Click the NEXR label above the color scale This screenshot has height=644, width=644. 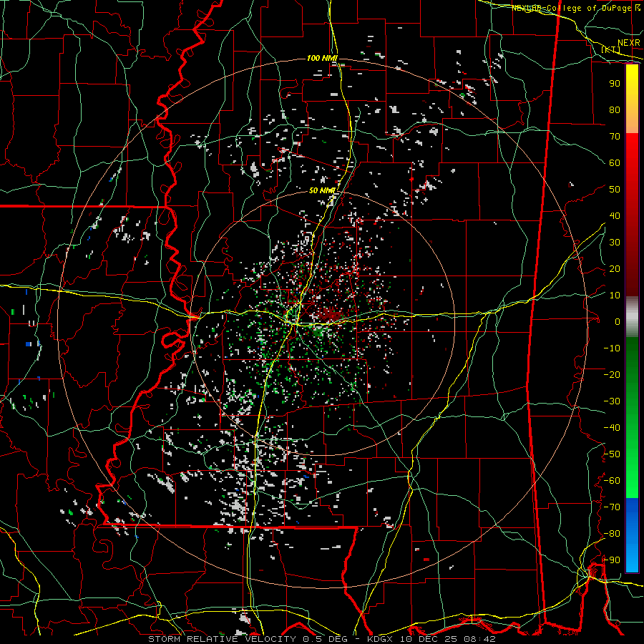click(x=629, y=43)
